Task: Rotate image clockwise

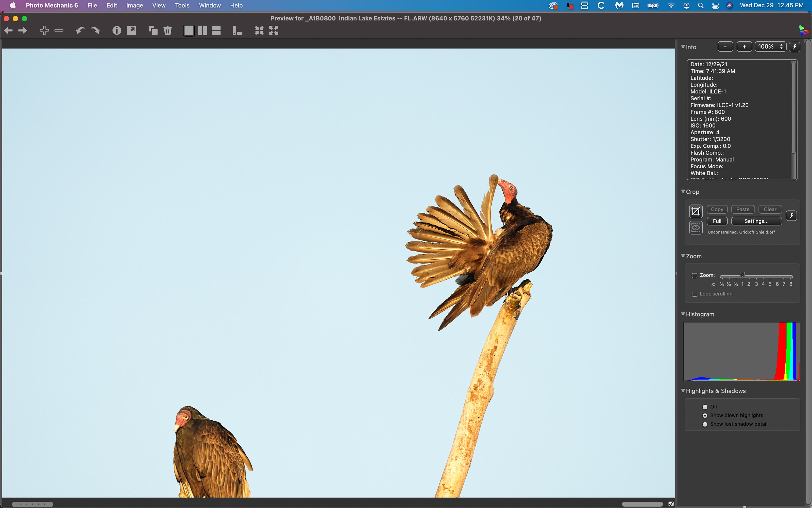Action: point(95,30)
